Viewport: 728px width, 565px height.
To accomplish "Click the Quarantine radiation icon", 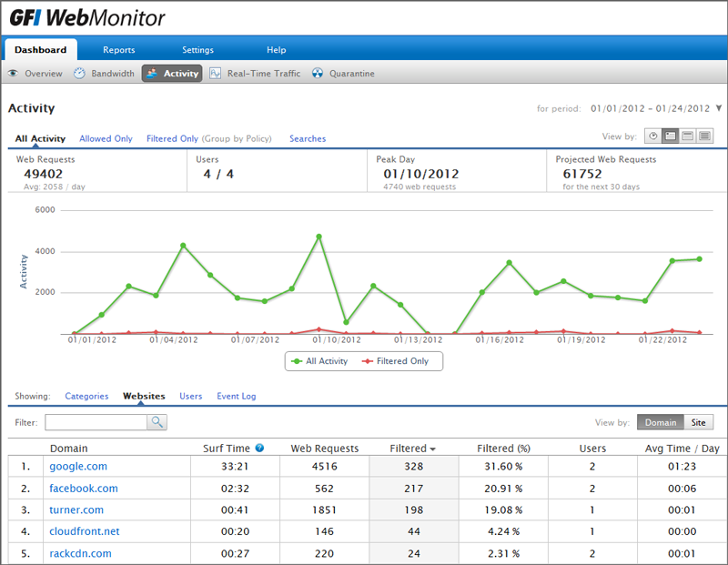I will click(317, 74).
